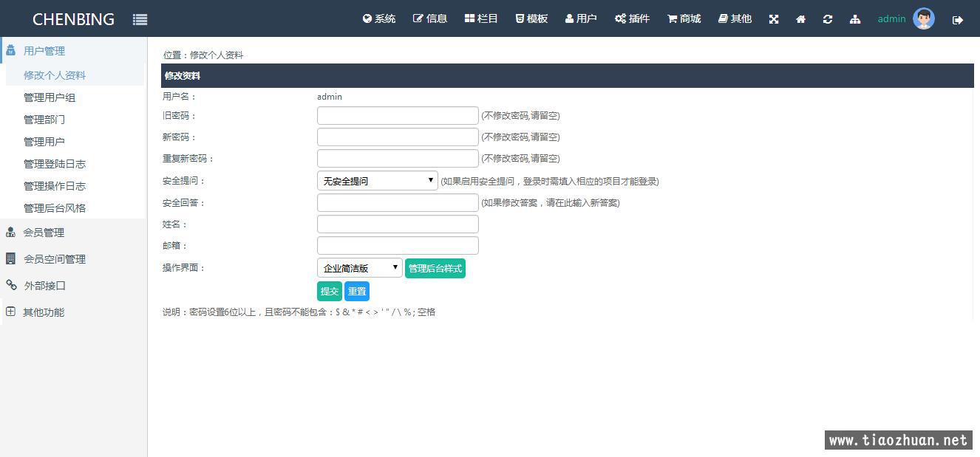Open the 模板 top menu

coord(531,18)
